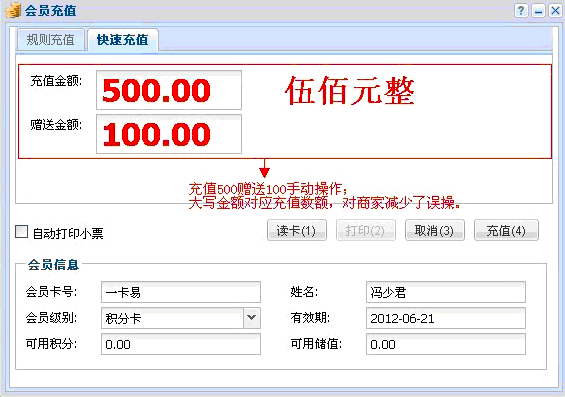Click the 打印(2) button

tap(365, 230)
